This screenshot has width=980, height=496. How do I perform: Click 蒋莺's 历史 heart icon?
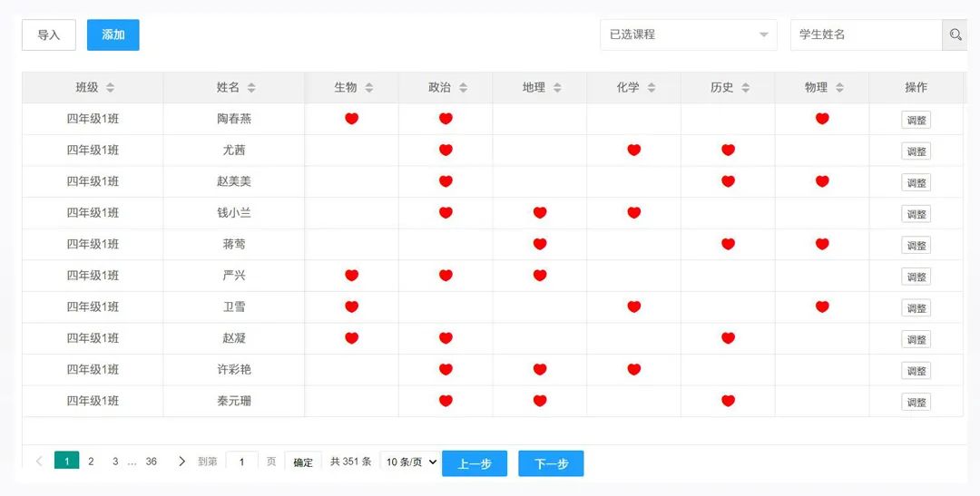coord(728,244)
